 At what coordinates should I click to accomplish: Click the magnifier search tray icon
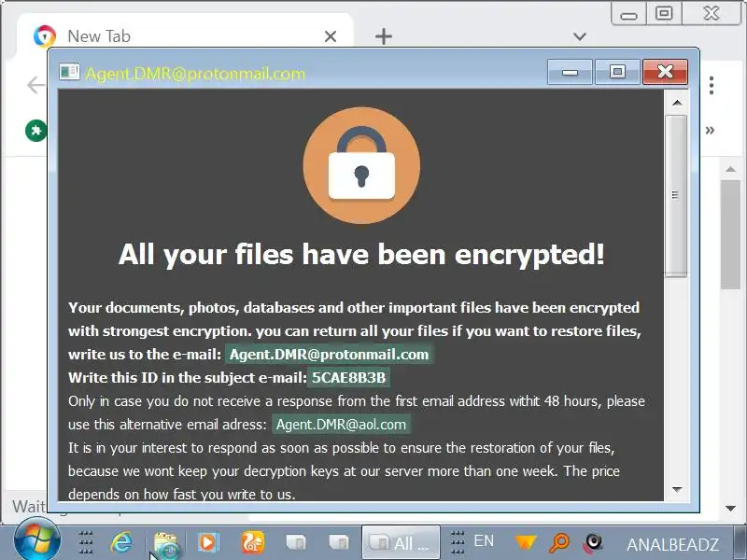[x=559, y=542]
